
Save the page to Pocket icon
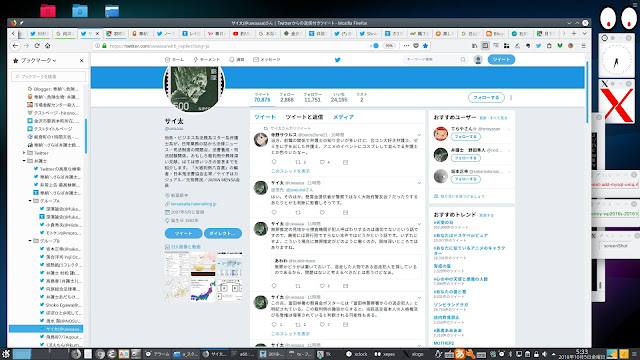416,46
